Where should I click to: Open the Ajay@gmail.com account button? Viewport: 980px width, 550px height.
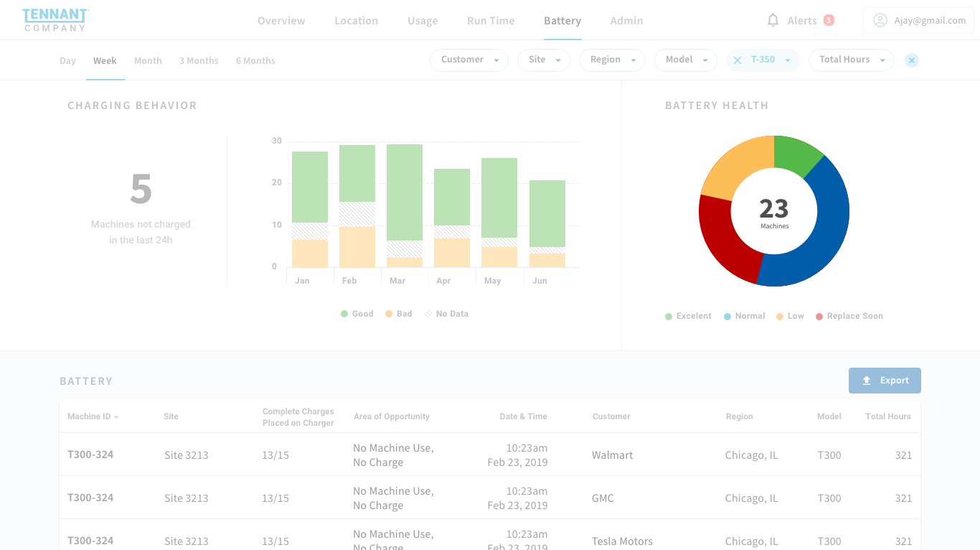tap(918, 20)
